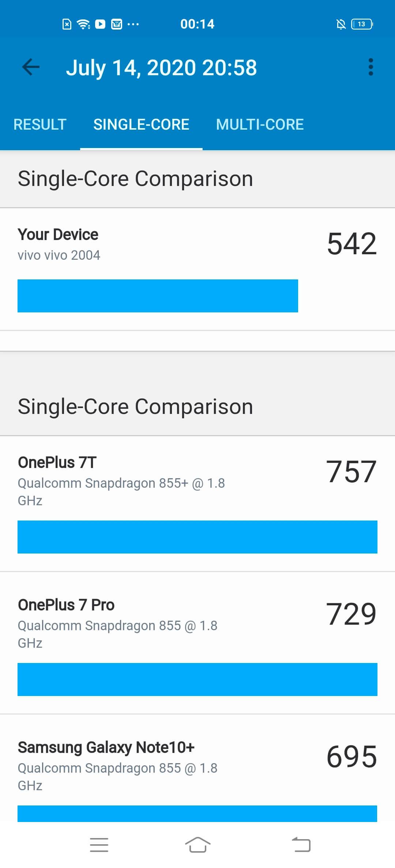
Task: Tap the Android back navigation button
Action: click(x=301, y=845)
